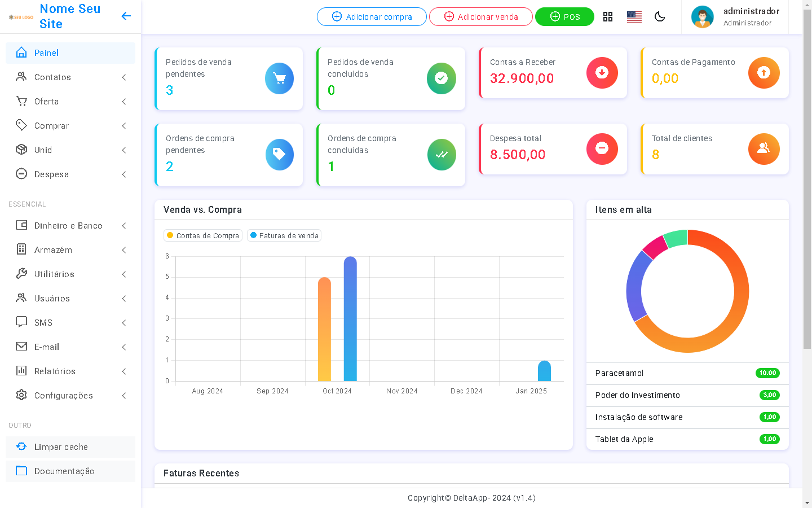Click the grid apps icon in header
Image resolution: width=812 pixels, height=508 pixels.
point(607,17)
